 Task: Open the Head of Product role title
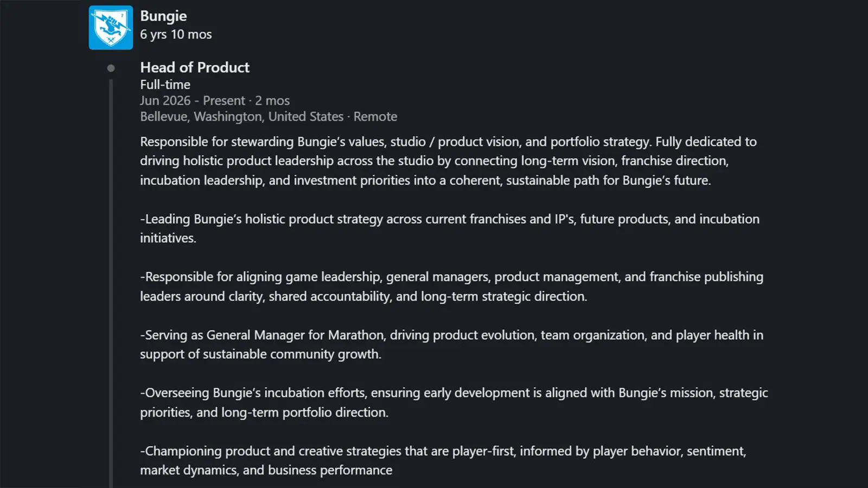pyautogui.click(x=195, y=67)
